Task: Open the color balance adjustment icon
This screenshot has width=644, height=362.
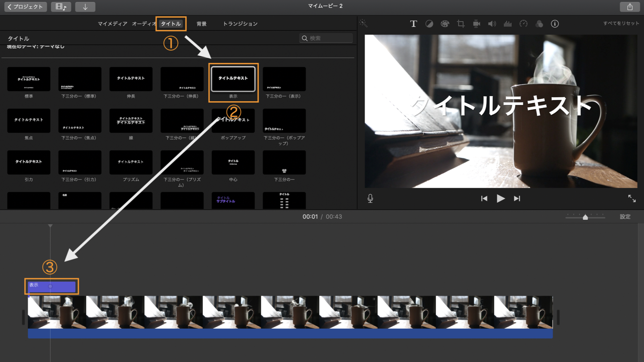Action: [429, 24]
